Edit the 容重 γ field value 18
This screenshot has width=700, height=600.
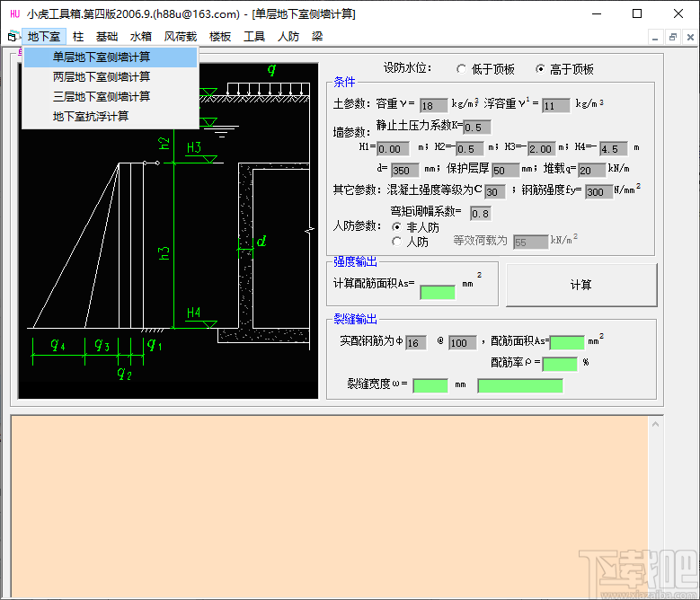(x=433, y=106)
